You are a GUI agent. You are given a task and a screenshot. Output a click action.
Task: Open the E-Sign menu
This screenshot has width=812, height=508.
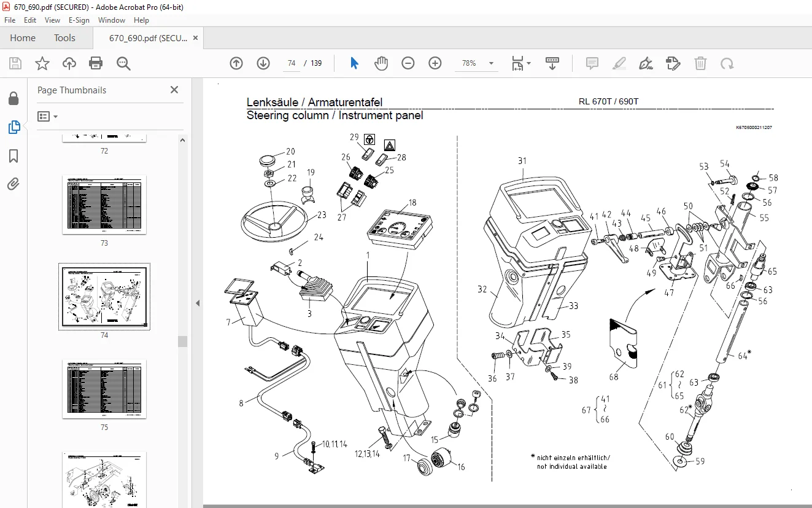(79, 20)
